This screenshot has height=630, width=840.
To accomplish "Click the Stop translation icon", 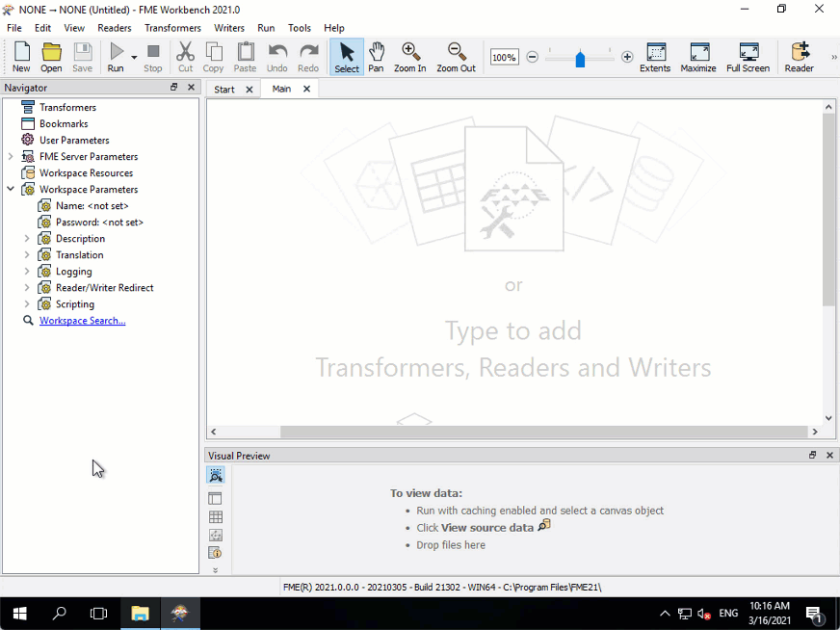I will tap(152, 57).
